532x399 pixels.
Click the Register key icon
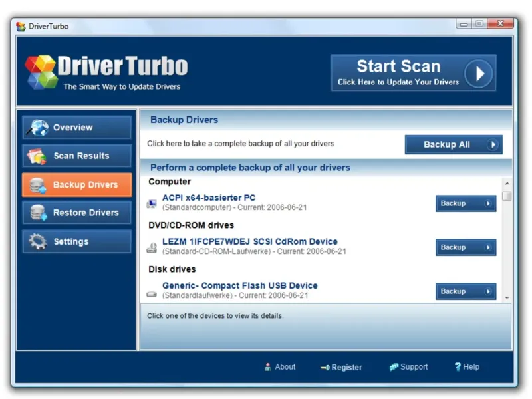pos(325,368)
